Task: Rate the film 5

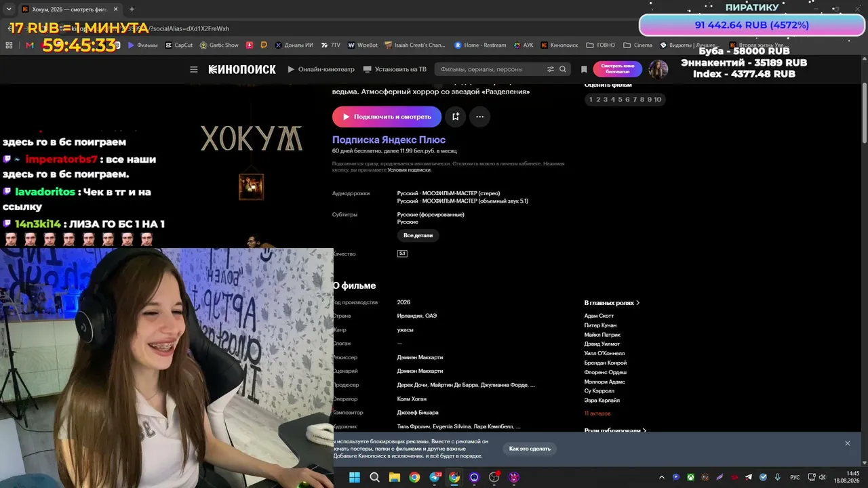Action: click(620, 100)
